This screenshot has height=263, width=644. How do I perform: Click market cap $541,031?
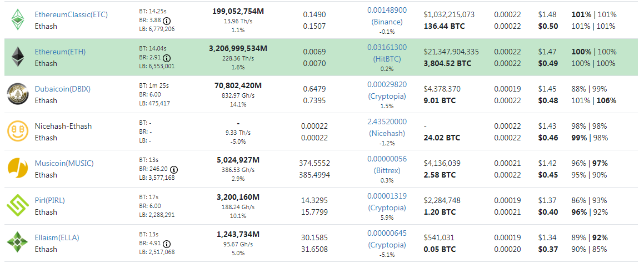[439, 237]
